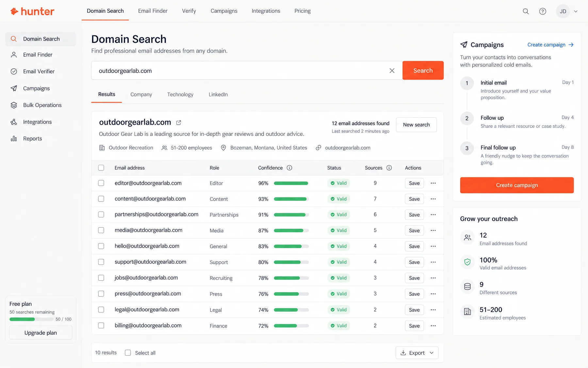
Task: Open the help question mark icon
Action: point(543,11)
